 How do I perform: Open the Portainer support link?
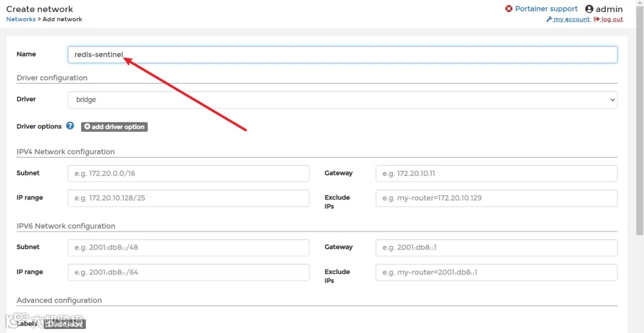click(x=546, y=8)
